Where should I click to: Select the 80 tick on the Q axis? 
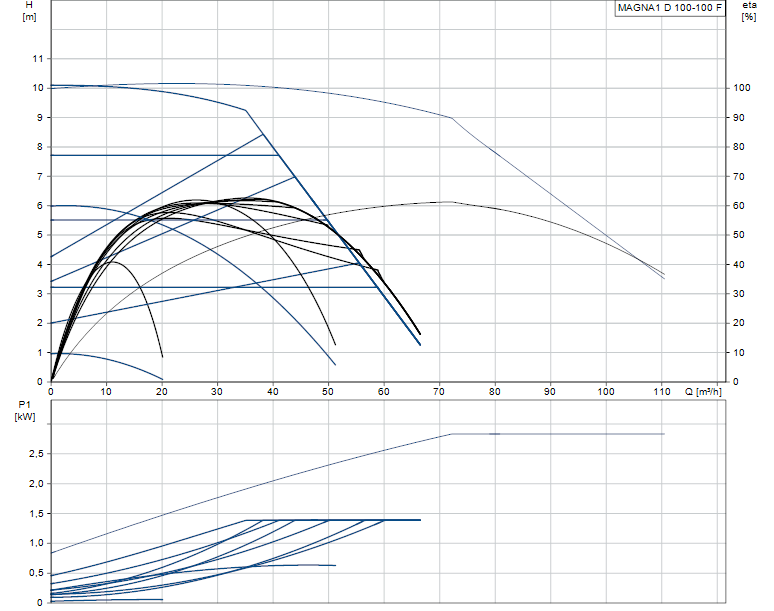pos(495,391)
